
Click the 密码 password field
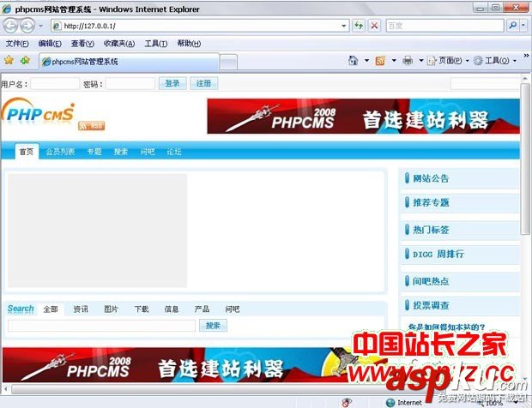(x=130, y=84)
